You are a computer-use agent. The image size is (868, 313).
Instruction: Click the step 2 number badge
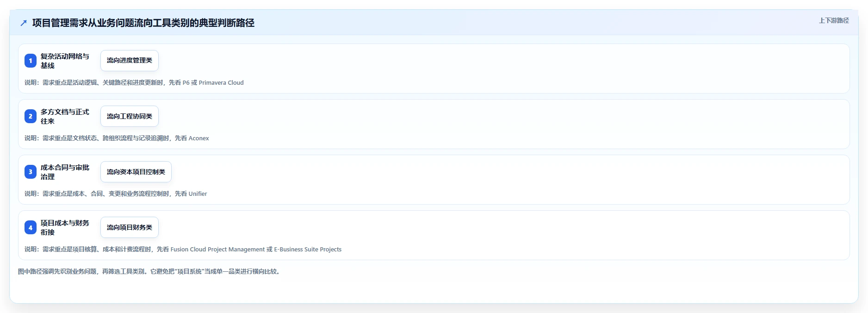pyautogui.click(x=31, y=116)
